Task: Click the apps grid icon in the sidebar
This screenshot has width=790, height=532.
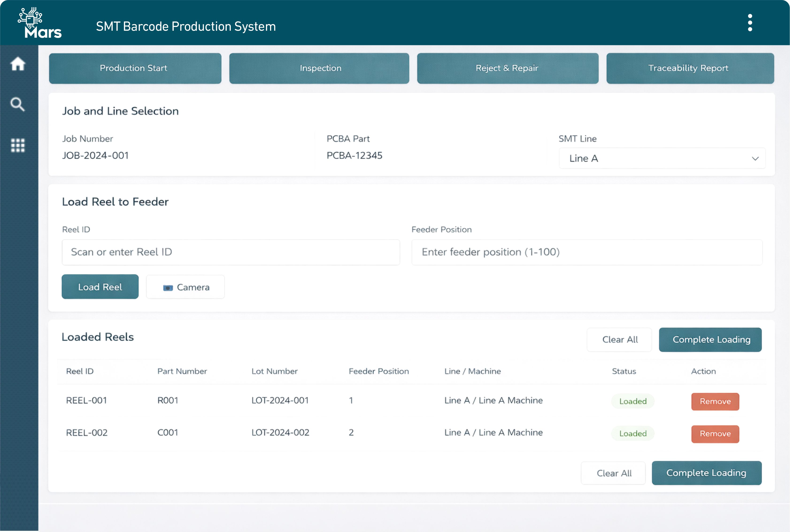Action: click(18, 145)
